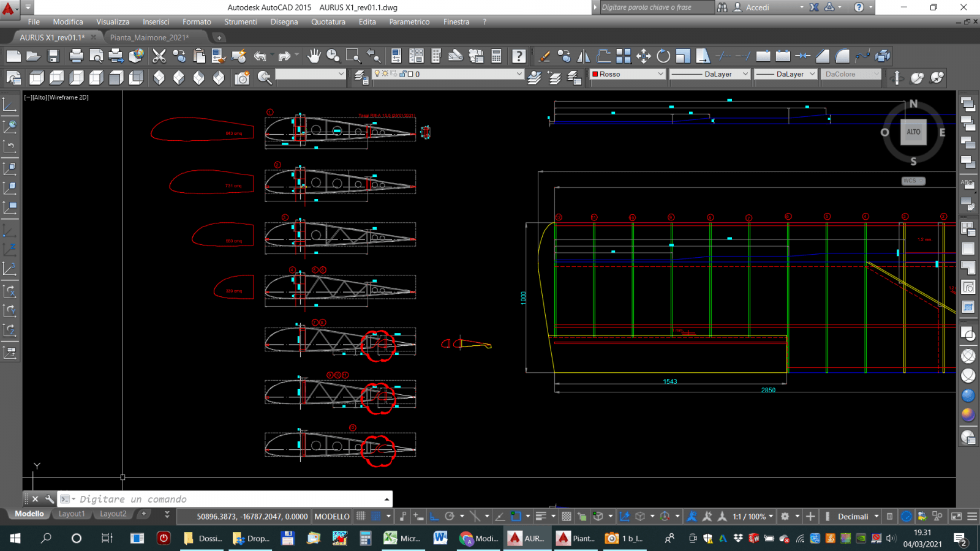
Task: Click the Fillet tool icon
Action: click(843, 56)
